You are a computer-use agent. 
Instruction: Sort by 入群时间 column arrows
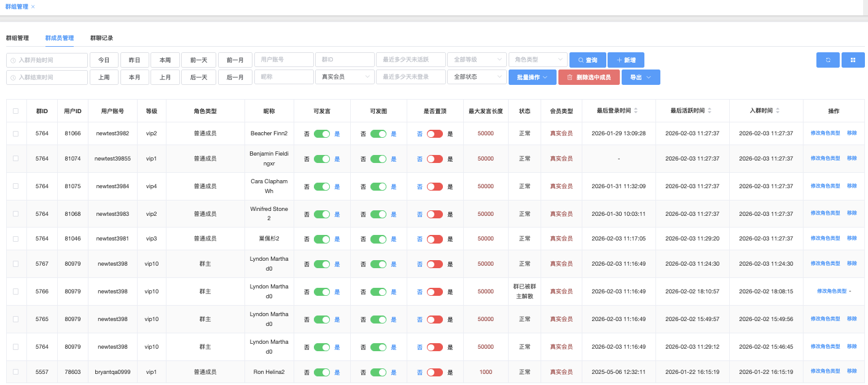point(778,111)
